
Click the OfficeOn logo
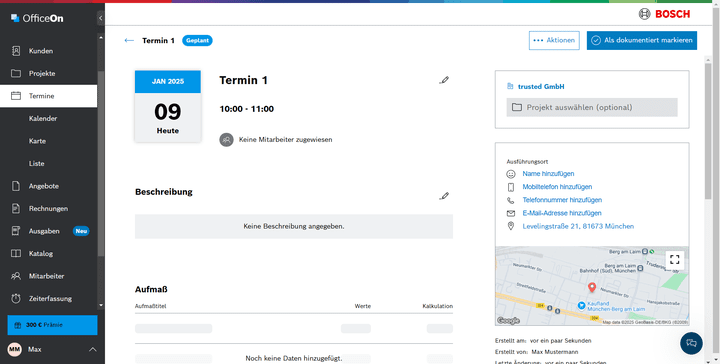point(37,18)
